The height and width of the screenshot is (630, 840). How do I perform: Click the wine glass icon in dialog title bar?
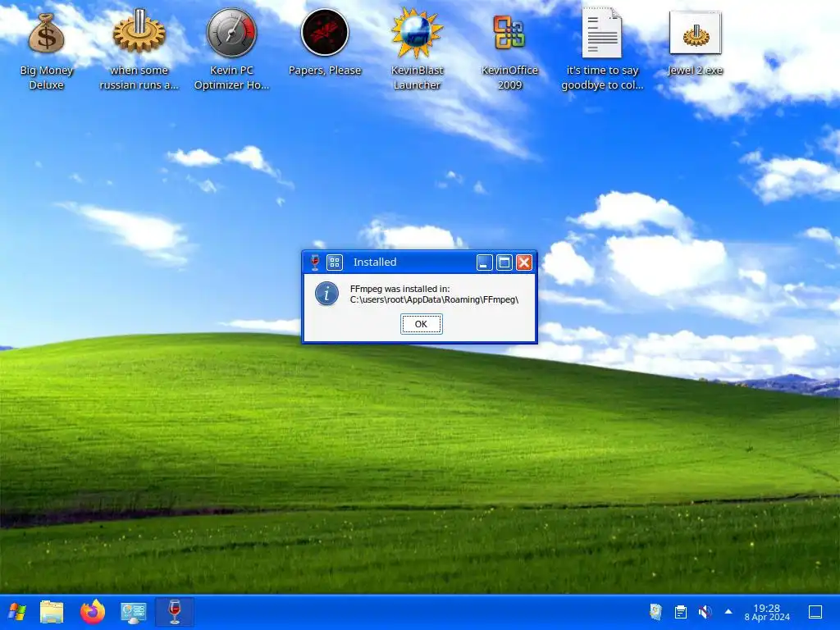click(315, 262)
